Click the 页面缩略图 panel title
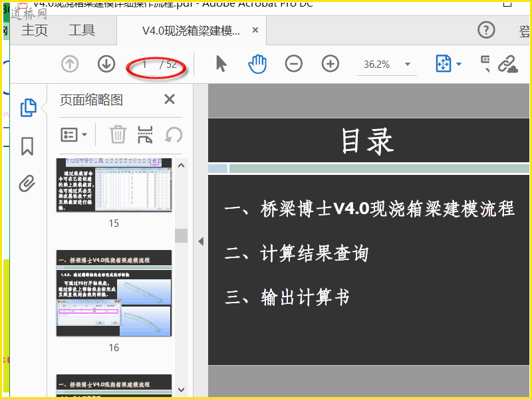The image size is (532, 399). [x=91, y=100]
